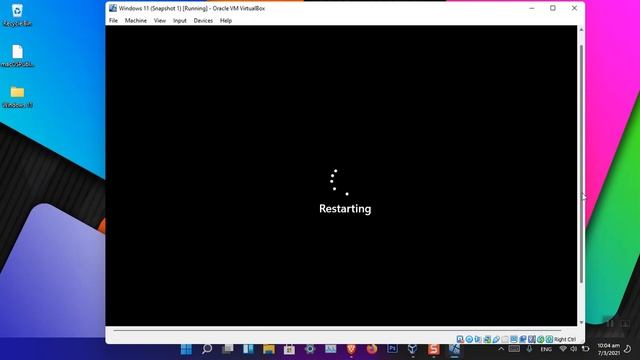This screenshot has width=640, height=360.
Task: Click the keyboard capture icon beside Right Ctrl
Action: 549,339
